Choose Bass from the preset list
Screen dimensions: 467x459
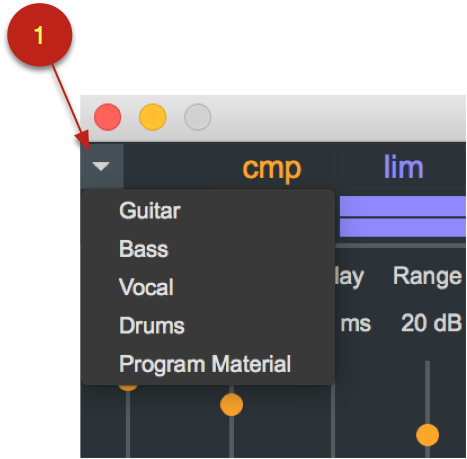[144, 249]
